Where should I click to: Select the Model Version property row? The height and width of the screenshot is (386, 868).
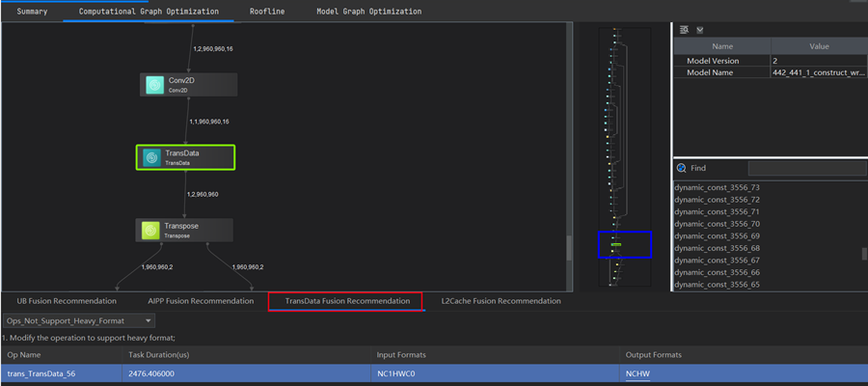pyautogui.click(x=771, y=61)
